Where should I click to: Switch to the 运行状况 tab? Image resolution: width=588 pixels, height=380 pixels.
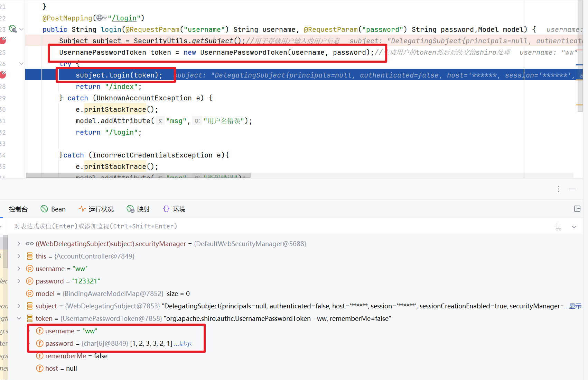coord(96,209)
